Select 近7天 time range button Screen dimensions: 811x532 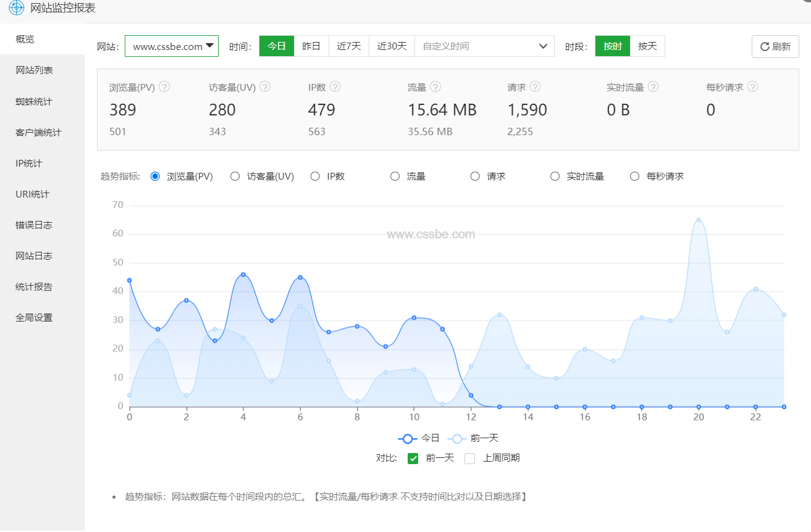coord(349,46)
